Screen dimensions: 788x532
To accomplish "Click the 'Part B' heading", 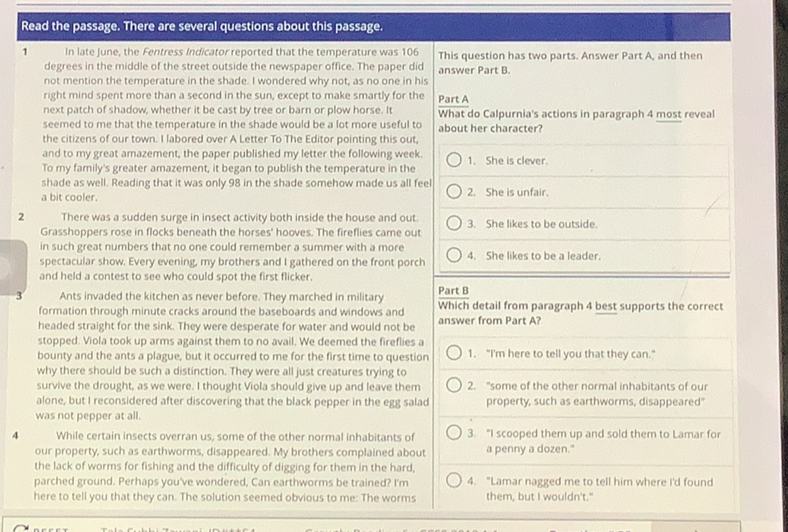I will point(454,291).
